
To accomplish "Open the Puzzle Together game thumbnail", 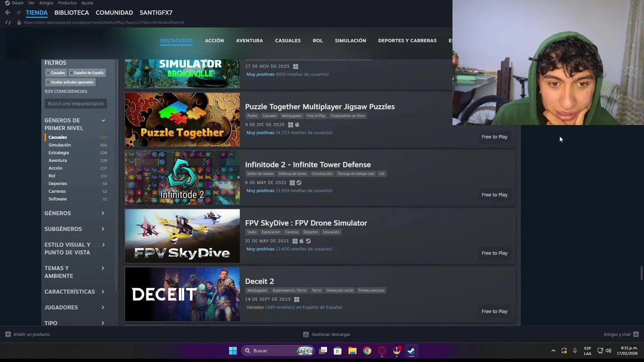I will click(x=182, y=120).
